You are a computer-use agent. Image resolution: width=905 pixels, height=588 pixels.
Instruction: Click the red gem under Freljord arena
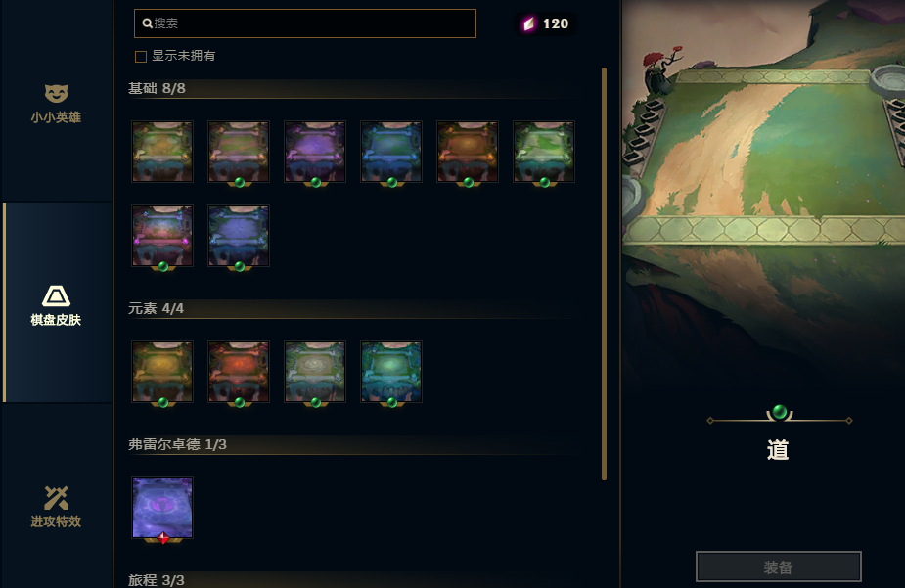click(x=163, y=538)
